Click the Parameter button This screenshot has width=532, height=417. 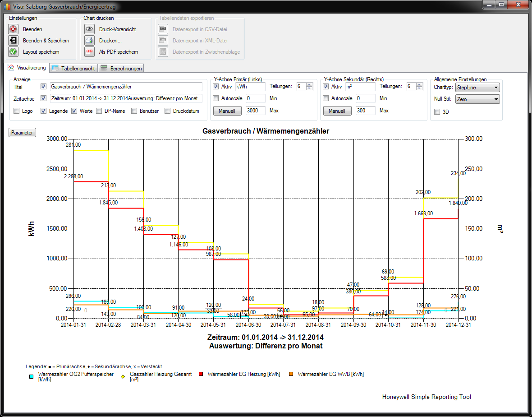[22, 133]
